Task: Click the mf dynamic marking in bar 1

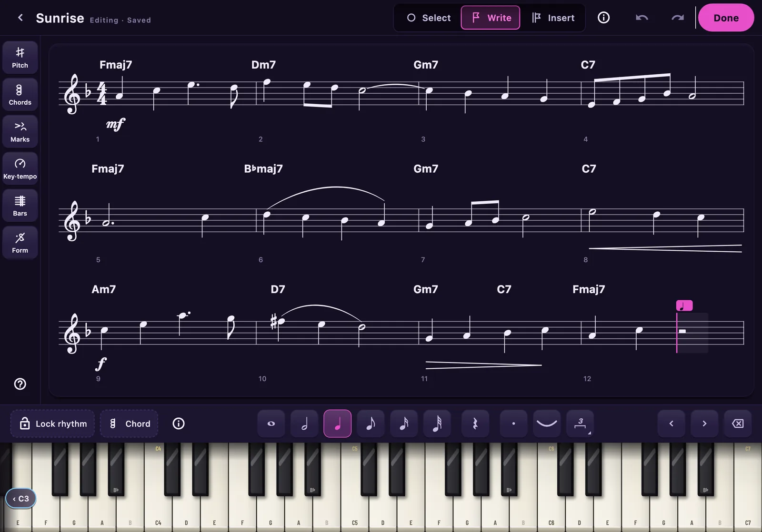Action: tap(115, 125)
